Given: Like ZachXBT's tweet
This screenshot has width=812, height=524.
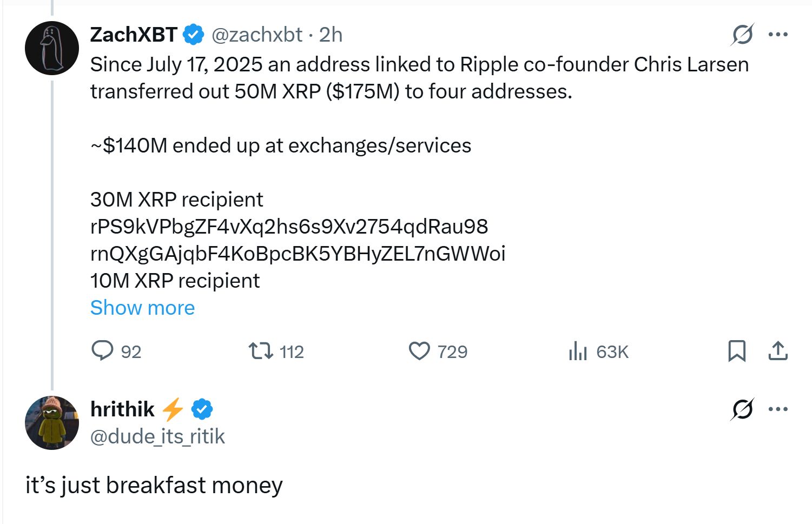Looking at the screenshot, I should coord(419,351).
